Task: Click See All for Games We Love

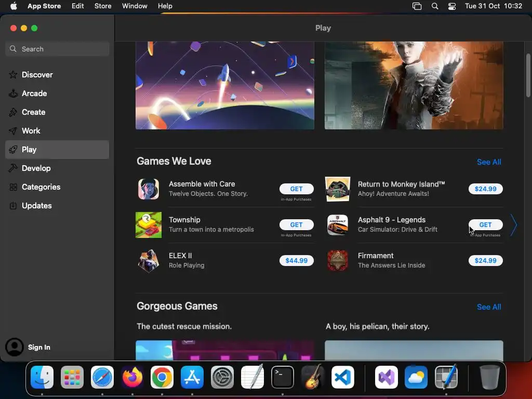Action: coord(489,162)
